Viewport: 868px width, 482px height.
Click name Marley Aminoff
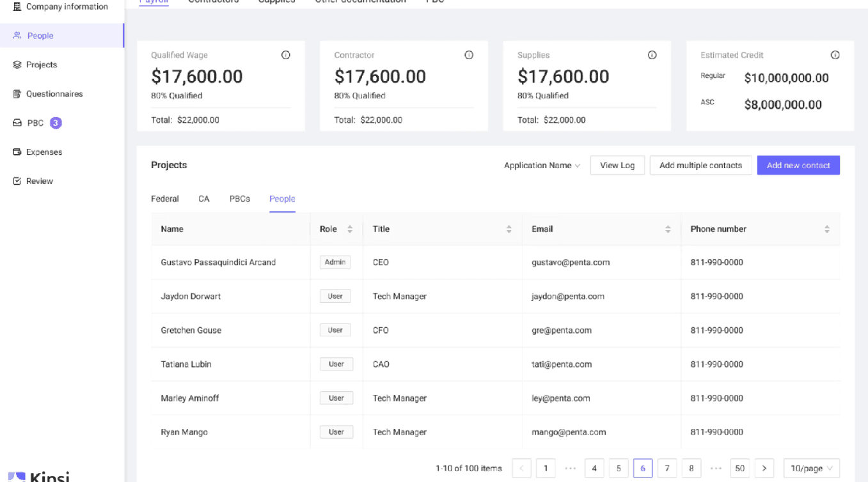(190, 398)
